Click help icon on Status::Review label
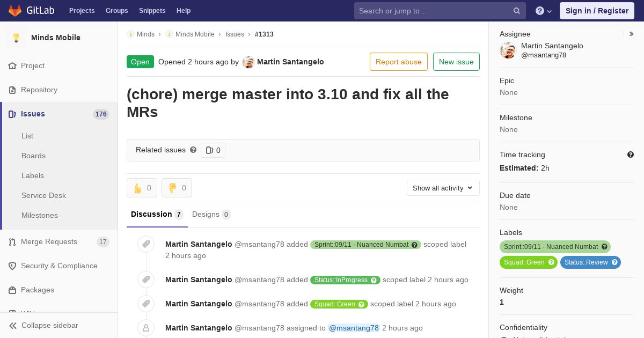Screen dimensions: 644x338 click(x=614, y=262)
